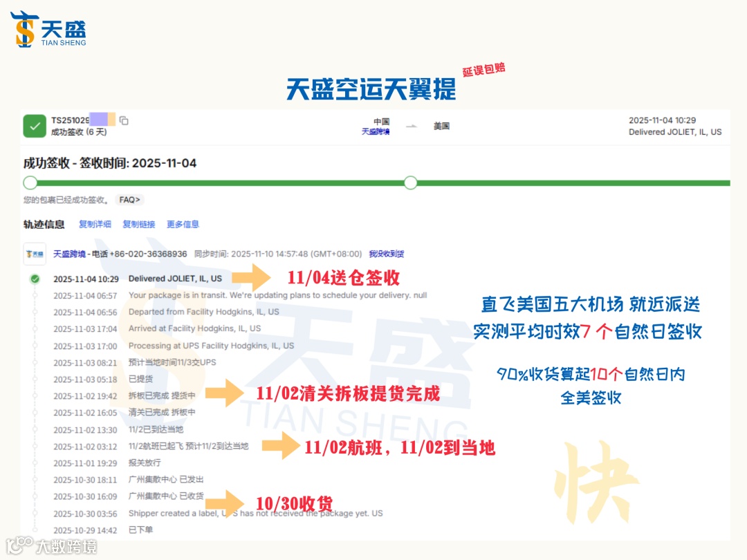Click the Tian Sheng logo at top left
This screenshot has height=560, width=747.
(48, 30)
